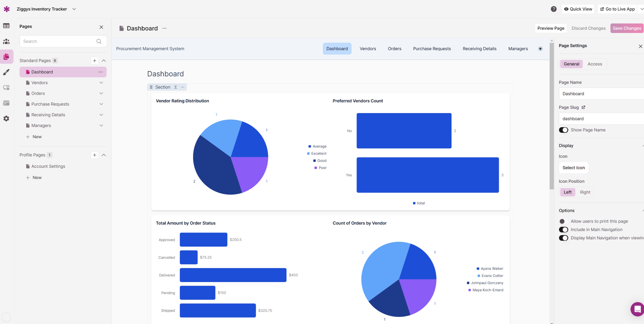The image size is (644, 324).
Task: Enable Allow users to print this page
Action: tap(563, 221)
